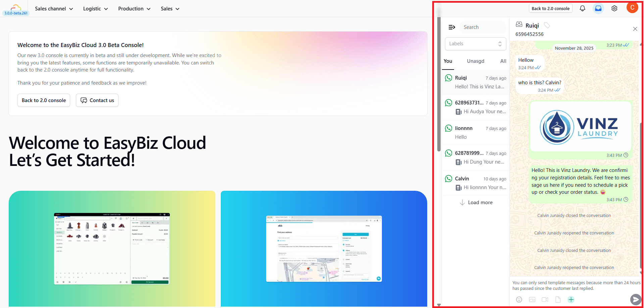Select the All conversations tab
This screenshot has width=644, height=308.
pyautogui.click(x=503, y=61)
